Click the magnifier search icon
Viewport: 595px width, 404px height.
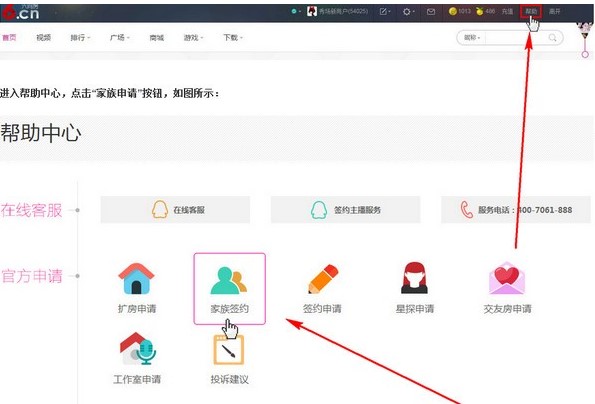pos(552,38)
